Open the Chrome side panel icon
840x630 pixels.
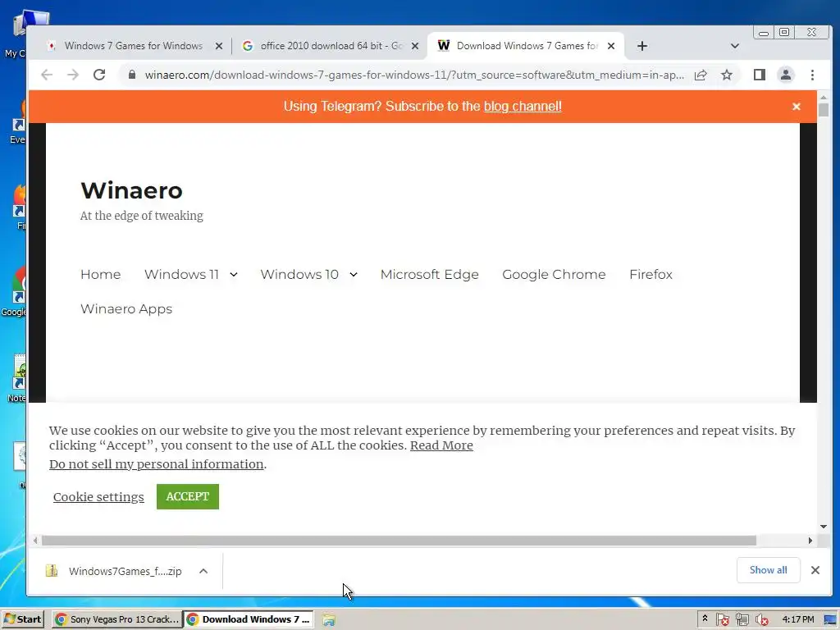coord(759,75)
